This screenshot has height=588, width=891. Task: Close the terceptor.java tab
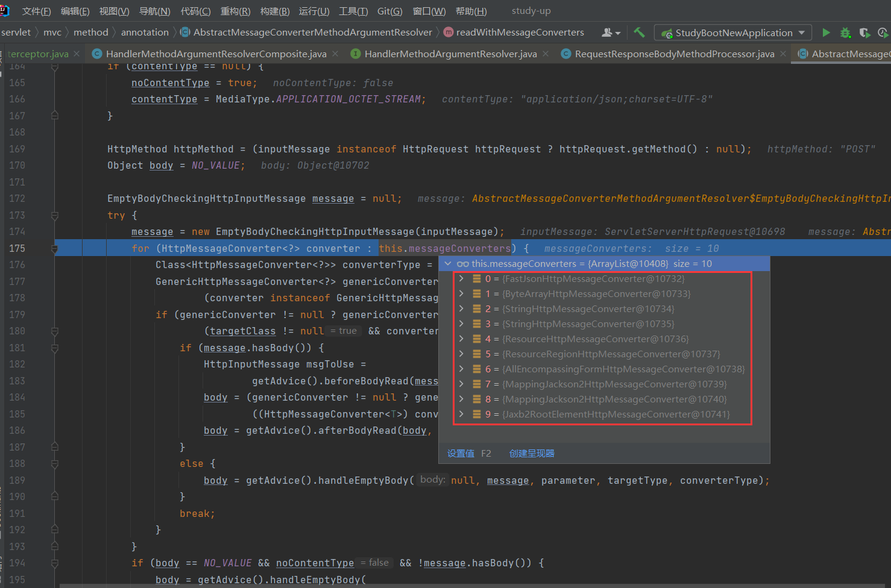pos(77,54)
